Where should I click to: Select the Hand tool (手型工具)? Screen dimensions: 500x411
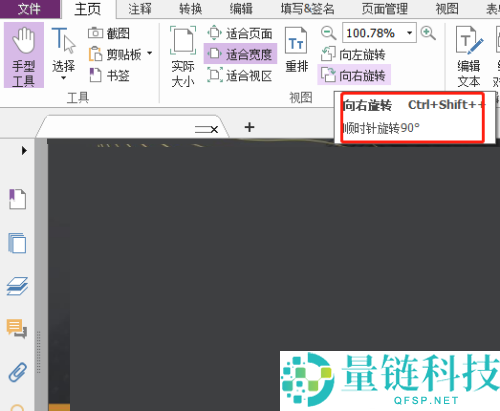click(24, 55)
